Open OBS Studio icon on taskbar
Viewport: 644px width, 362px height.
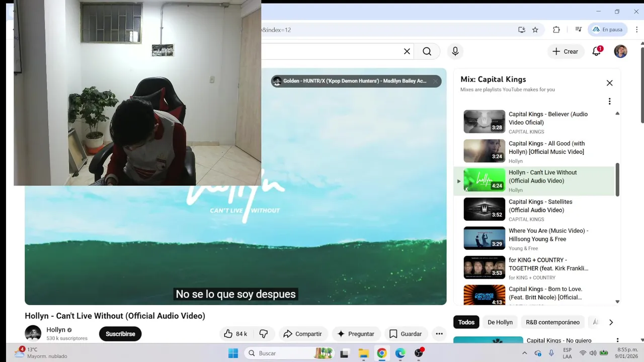[x=419, y=353]
